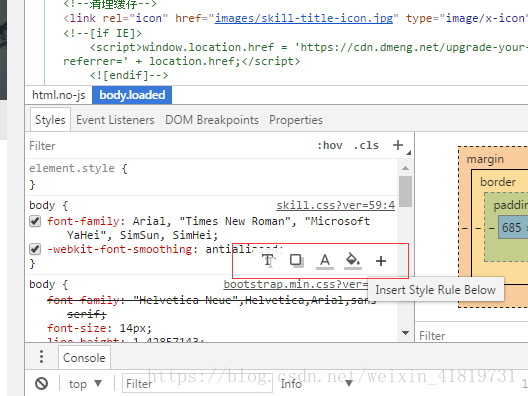Open bootstrap.min.css source link
Screen dimensions: 528x396
click(296, 284)
